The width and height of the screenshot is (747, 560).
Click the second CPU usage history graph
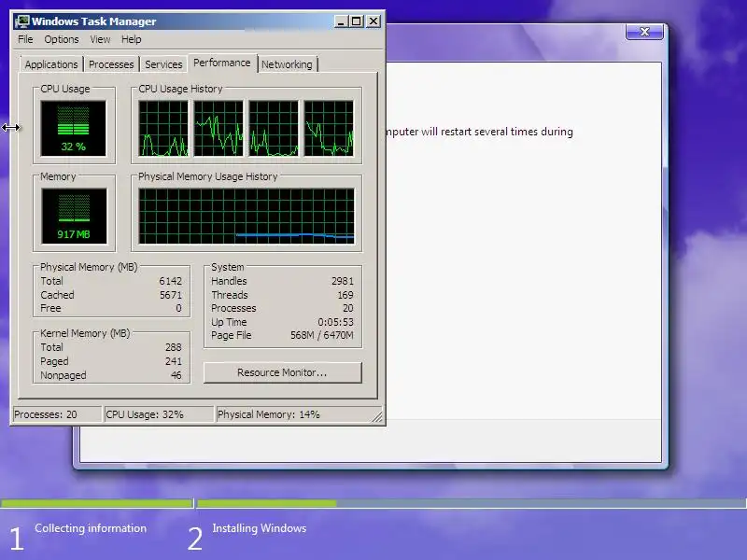pos(218,129)
